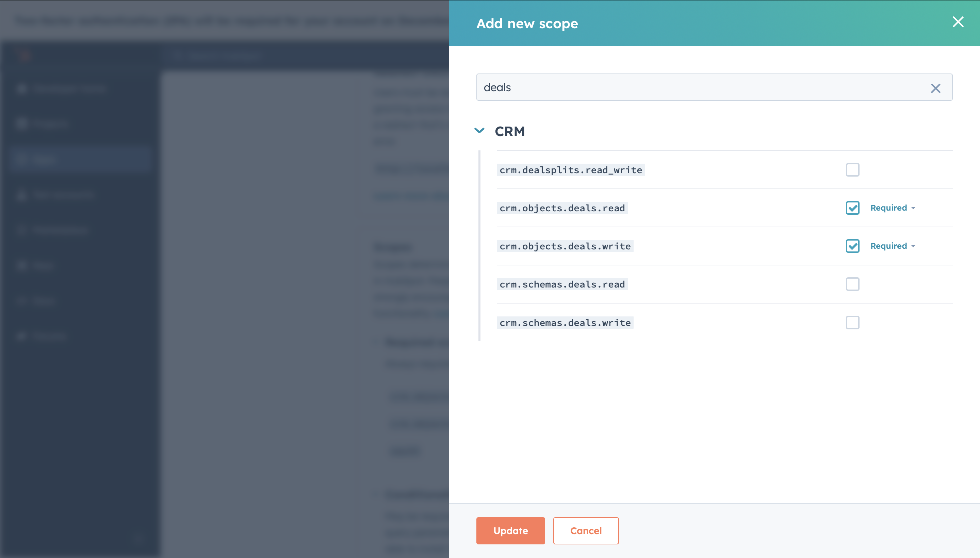This screenshot has width=980, height=558.
Task: Collapse the CRM scope group
Action: tap(479, 131)
